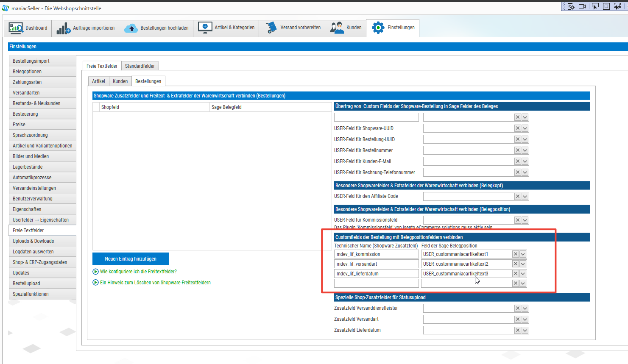Switch to the Artikel sub-tab
628x364 pixels.
point(98,81)
